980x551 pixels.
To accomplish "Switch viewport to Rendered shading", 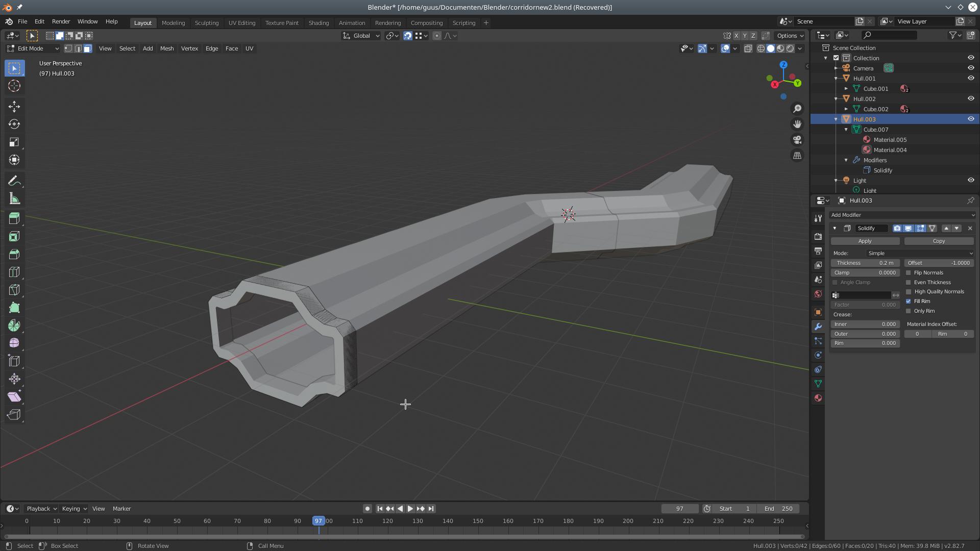I will click(x=790, y=48).
